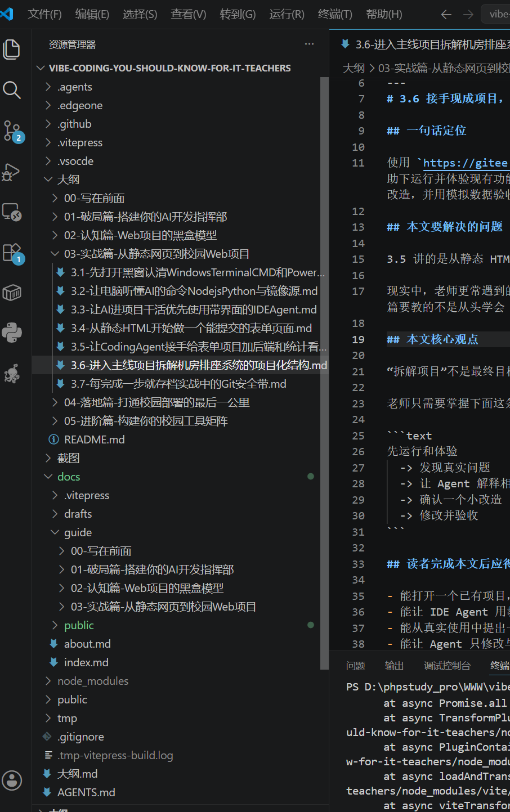Open the container/box icon in activity bar
This screenshot has width=510, height=812.
tap(12, 293)
